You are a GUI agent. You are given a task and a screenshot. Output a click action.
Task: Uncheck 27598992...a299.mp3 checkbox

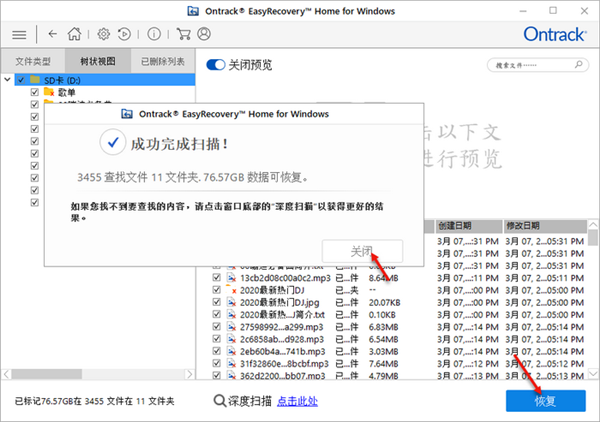(x=217, y=326)
